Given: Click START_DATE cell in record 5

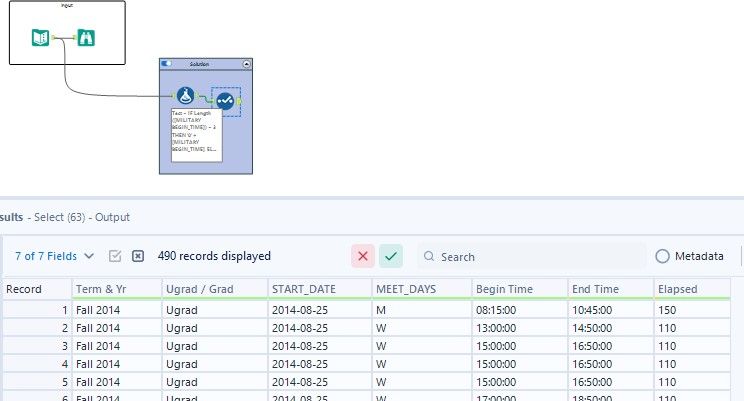Looking at the screenshot, I should click(x=320, y=382).
